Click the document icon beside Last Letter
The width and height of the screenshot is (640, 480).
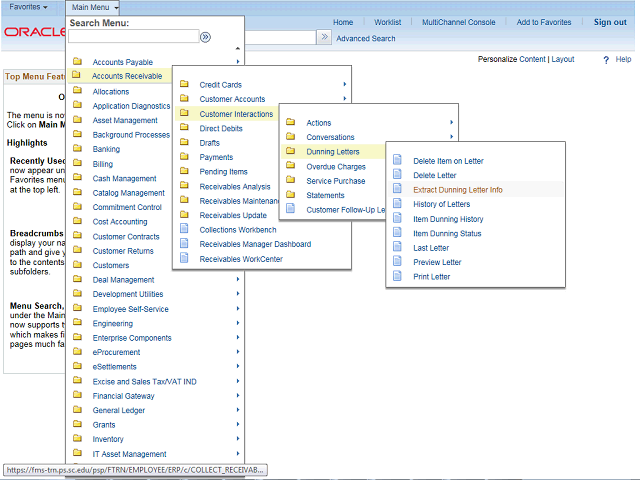tap(397, 247)
